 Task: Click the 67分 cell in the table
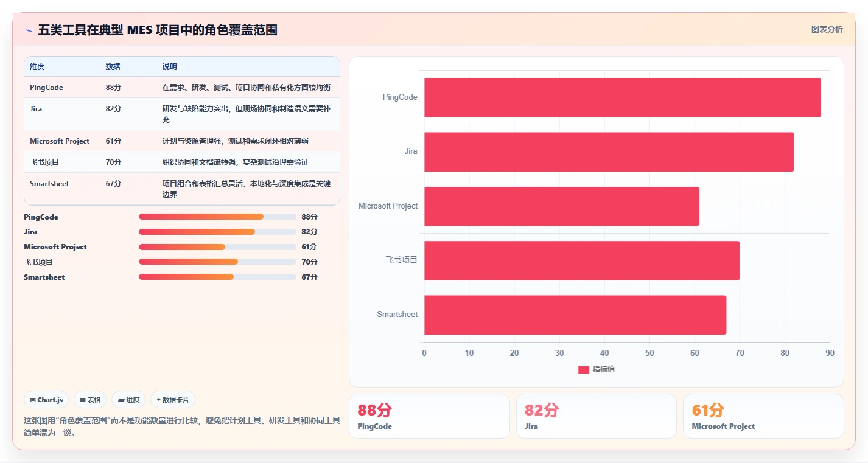113,184
